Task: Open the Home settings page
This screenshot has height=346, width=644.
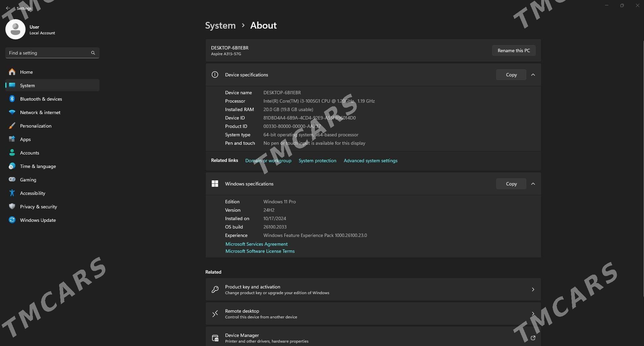Action: [52, 72]
